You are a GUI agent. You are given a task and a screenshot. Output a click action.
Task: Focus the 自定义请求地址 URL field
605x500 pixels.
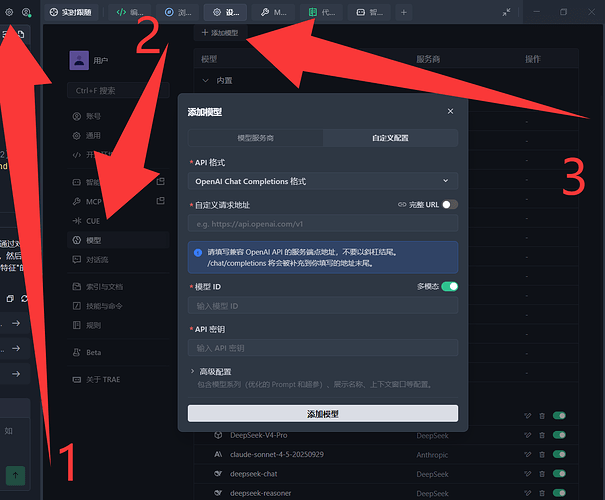click(x=323, y=224)
